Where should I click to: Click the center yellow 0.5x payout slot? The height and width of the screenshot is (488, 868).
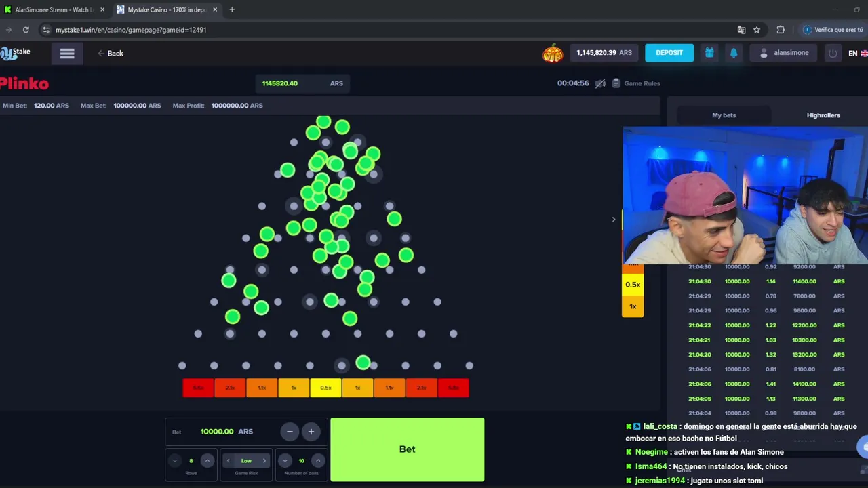[x=325, y=388]
